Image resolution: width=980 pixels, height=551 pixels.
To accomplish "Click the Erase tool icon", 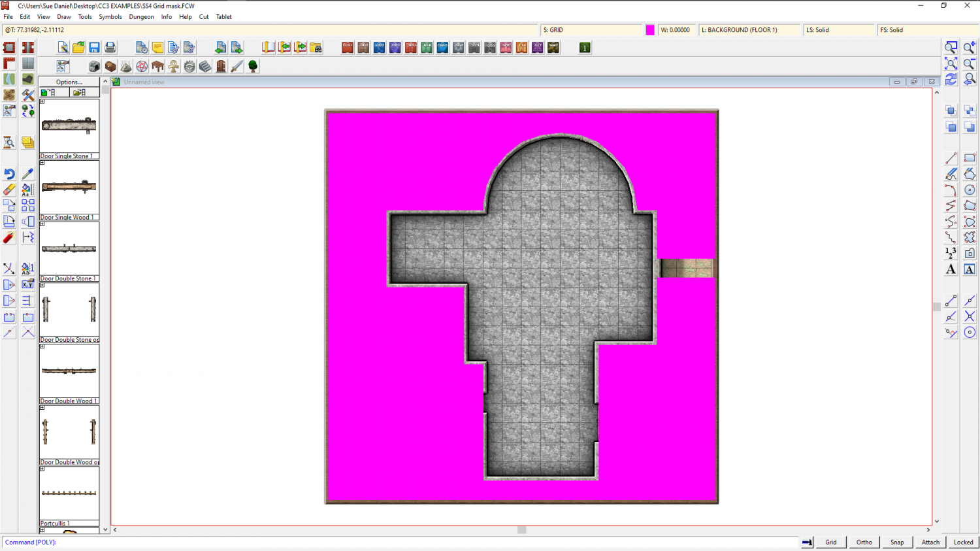I will (9, 190).
